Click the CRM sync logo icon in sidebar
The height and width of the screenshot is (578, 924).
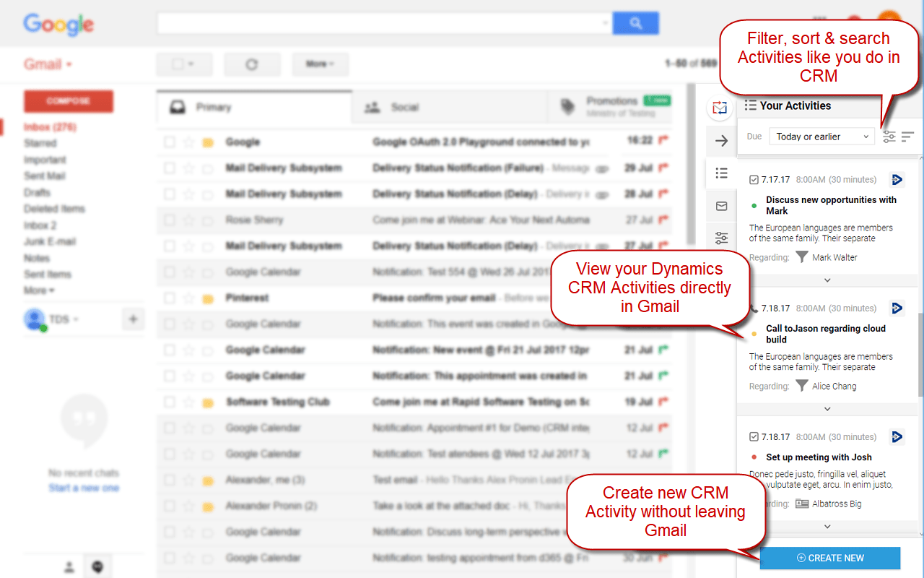pyautogui.click(x=720, y=108)
